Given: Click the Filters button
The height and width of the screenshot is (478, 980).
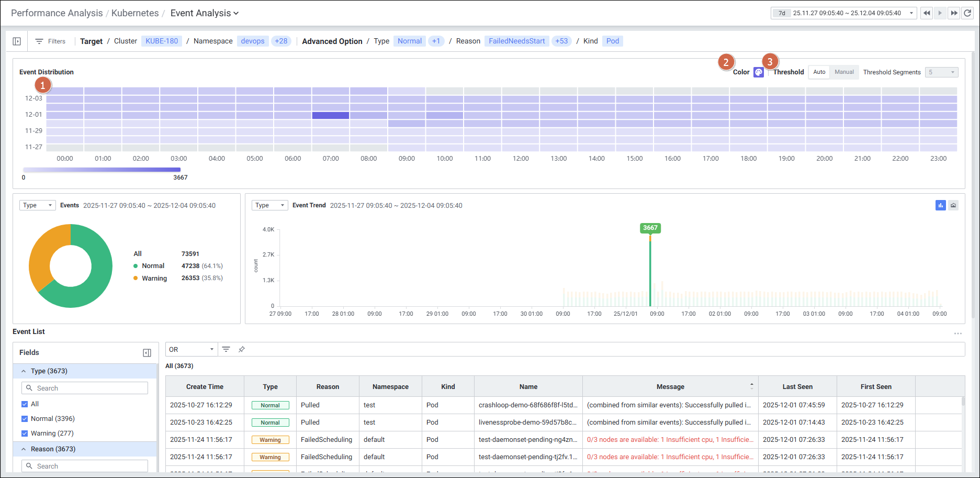Looking at the screenshot, I should (x=51, y=41).
